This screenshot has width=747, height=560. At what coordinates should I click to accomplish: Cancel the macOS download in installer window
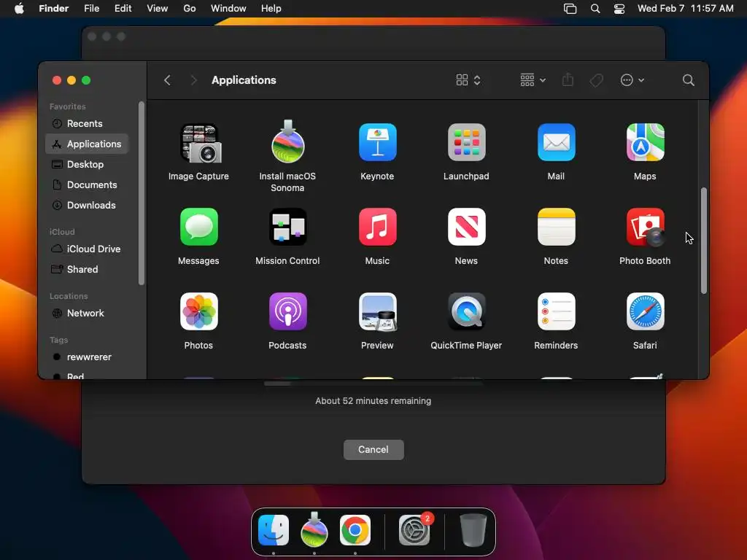373,449
